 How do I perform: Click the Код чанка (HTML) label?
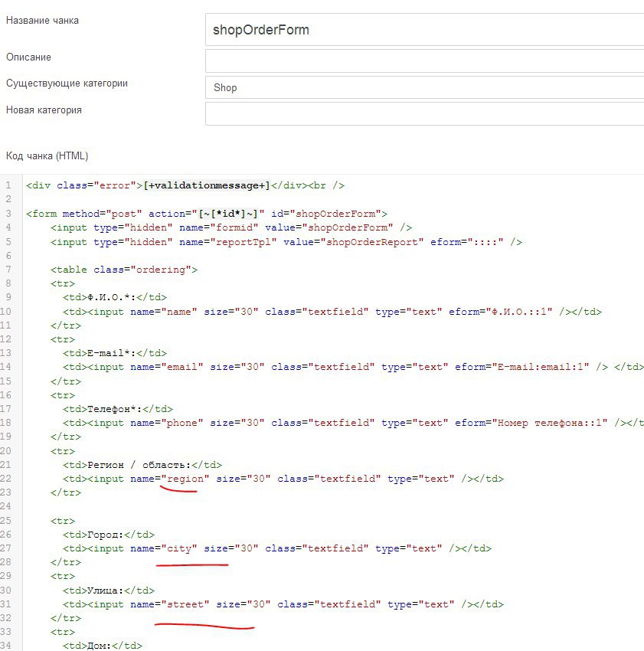47,155
